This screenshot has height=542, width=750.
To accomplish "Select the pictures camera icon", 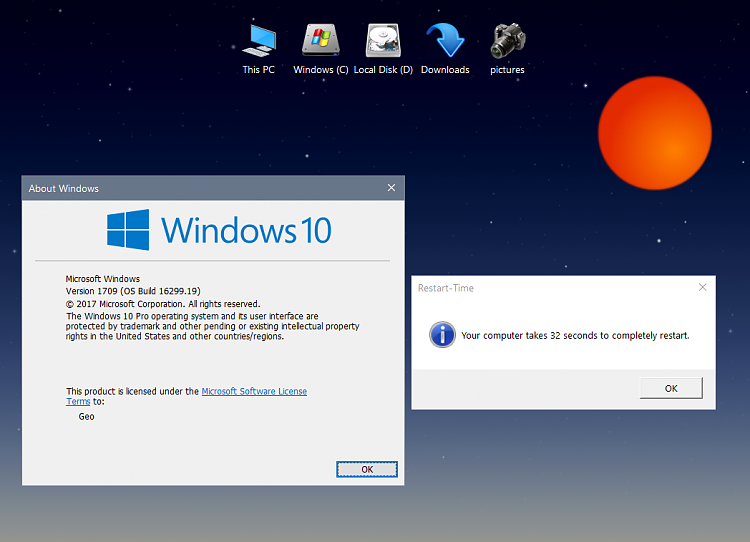I will [x=507, y=41].
